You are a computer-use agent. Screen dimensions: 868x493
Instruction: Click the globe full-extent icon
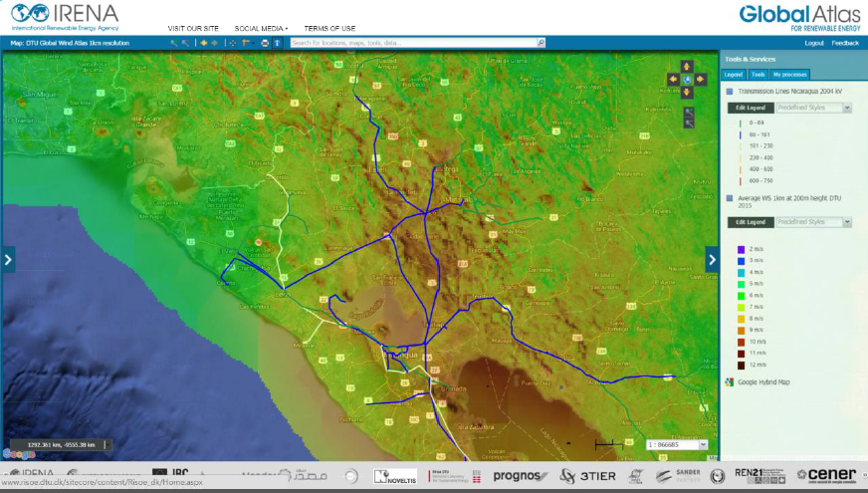pyautogui.click(x=686, y=79)
